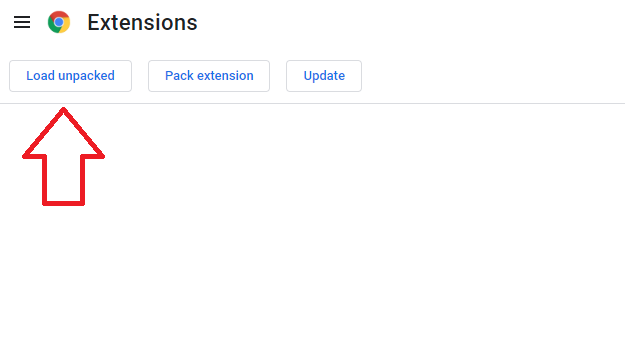Update all installed extensions now
This screenshot has height=364, width=625.
(324, 76)
